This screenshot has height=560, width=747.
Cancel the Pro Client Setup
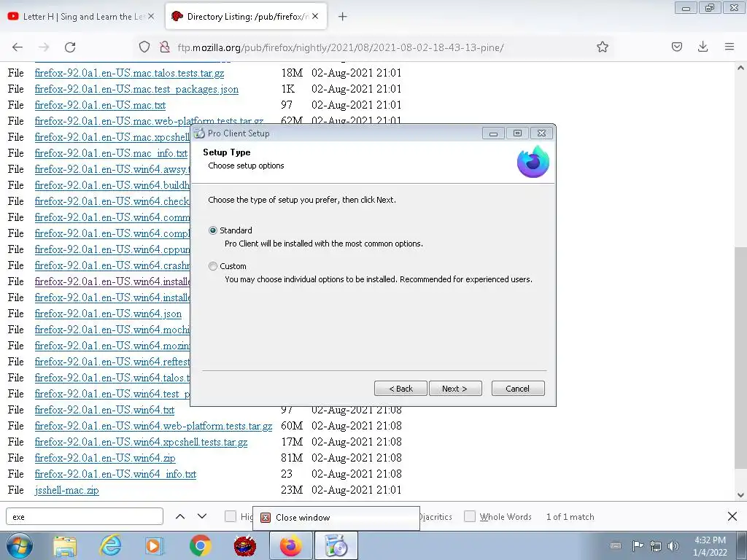point(518,389)
